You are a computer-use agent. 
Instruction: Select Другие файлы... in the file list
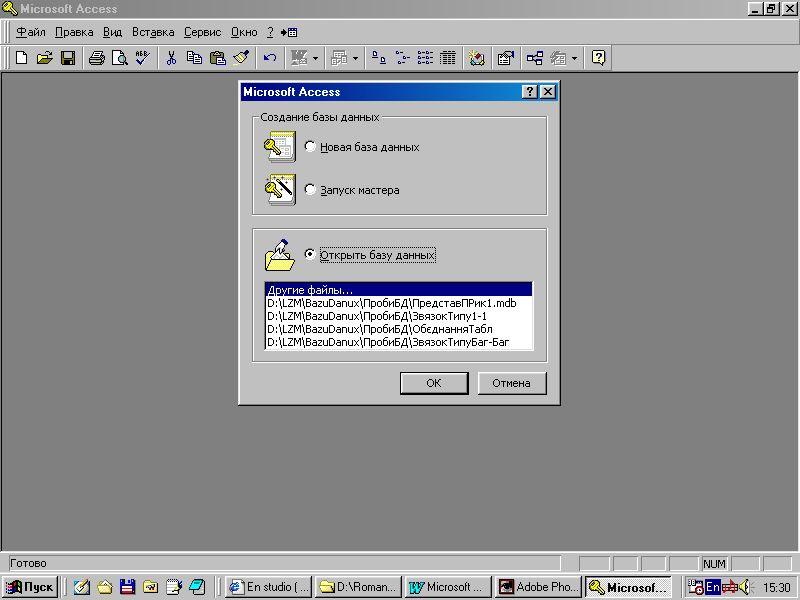(398, 290)
